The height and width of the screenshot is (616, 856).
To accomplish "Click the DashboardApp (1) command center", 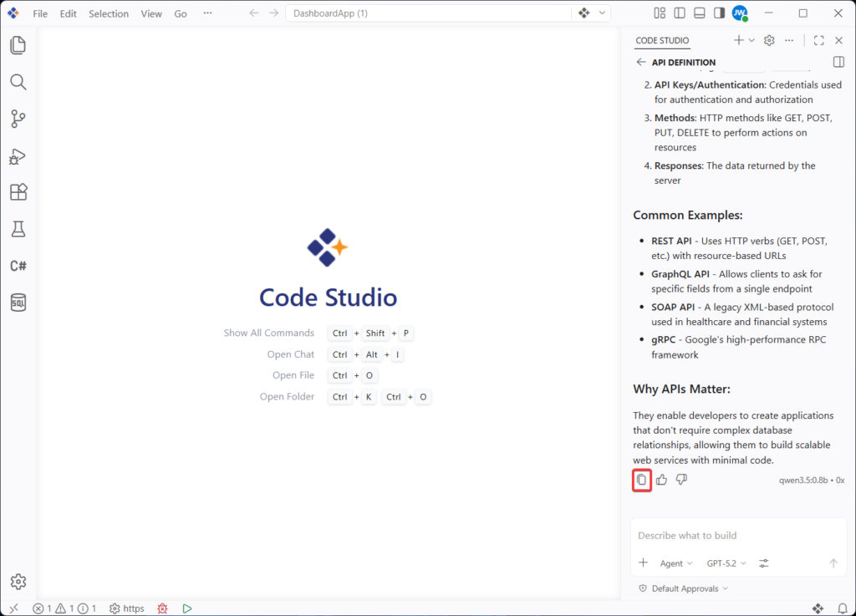I will pyautogui.click(x=428, y=13).
